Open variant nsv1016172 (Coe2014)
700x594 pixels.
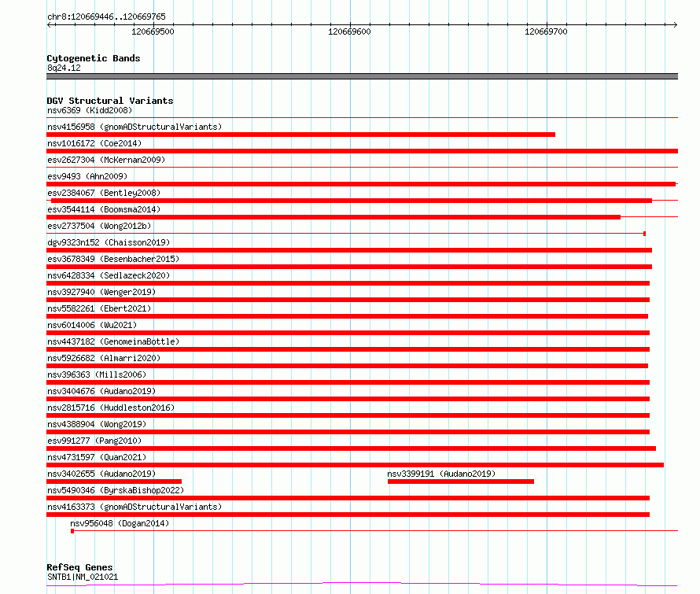coord(94,143)
